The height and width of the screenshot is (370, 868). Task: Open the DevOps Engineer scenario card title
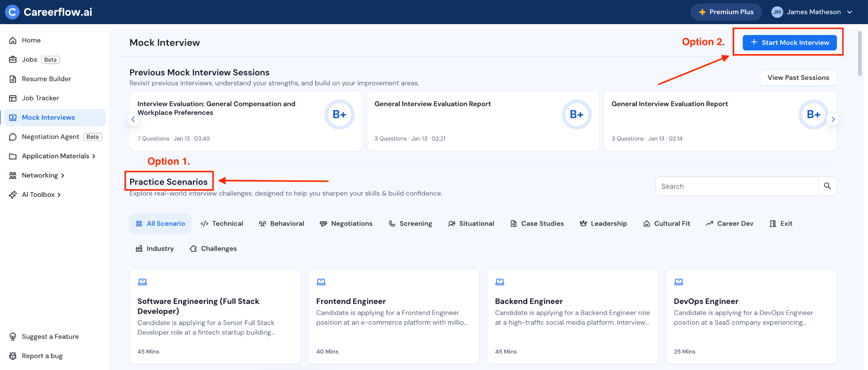706,301
